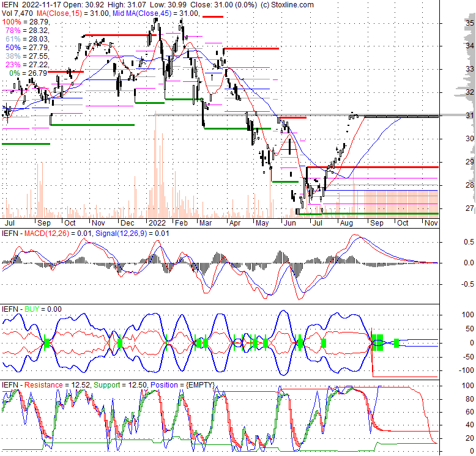Click the '61% = 28.03' Fibonacci level
Screen dimensions: 476x456
point(28,39)
